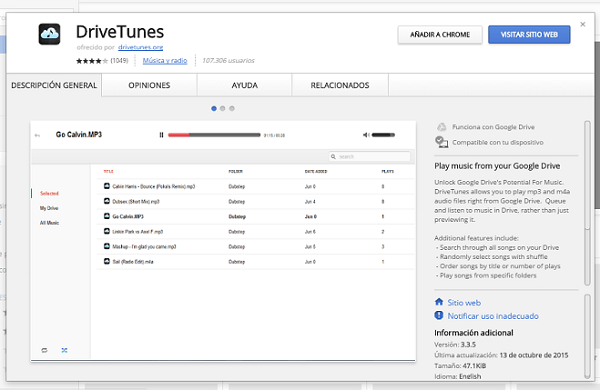Switch to the Relacionados tab

[x=340, y=85]
